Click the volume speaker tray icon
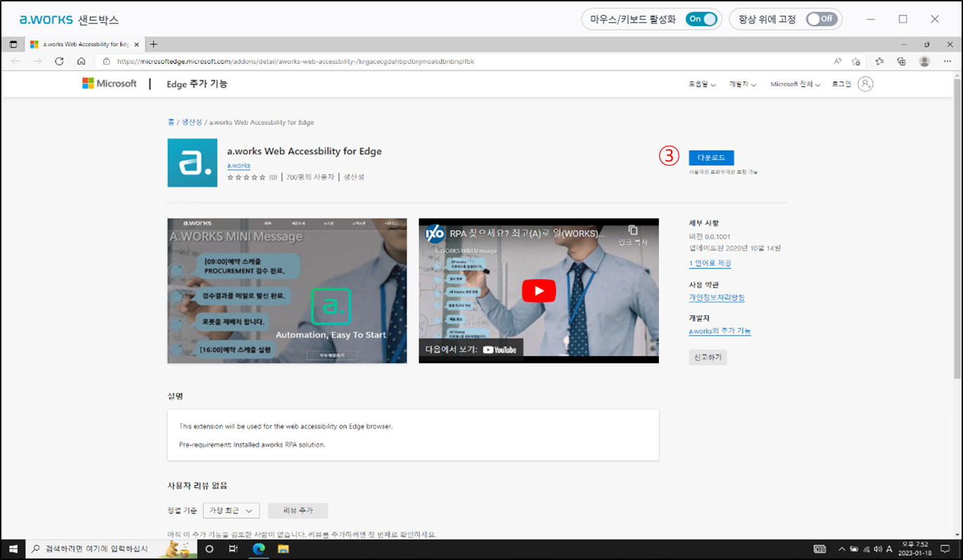Viewport: 963px width, 560px height. (x=877, y=549)
